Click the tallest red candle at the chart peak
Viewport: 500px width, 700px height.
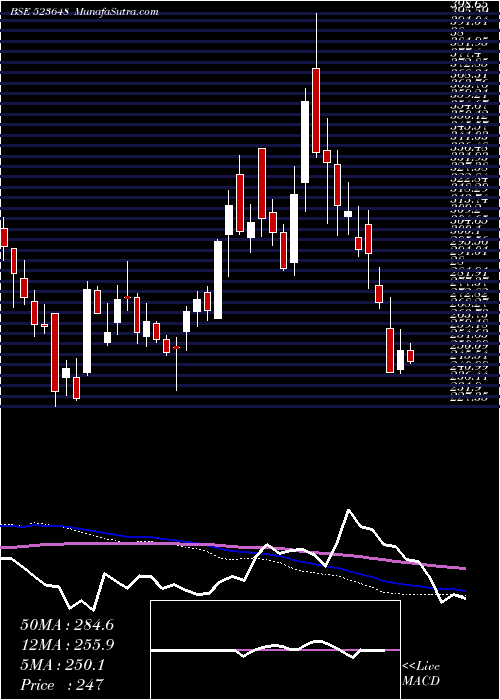316,110
